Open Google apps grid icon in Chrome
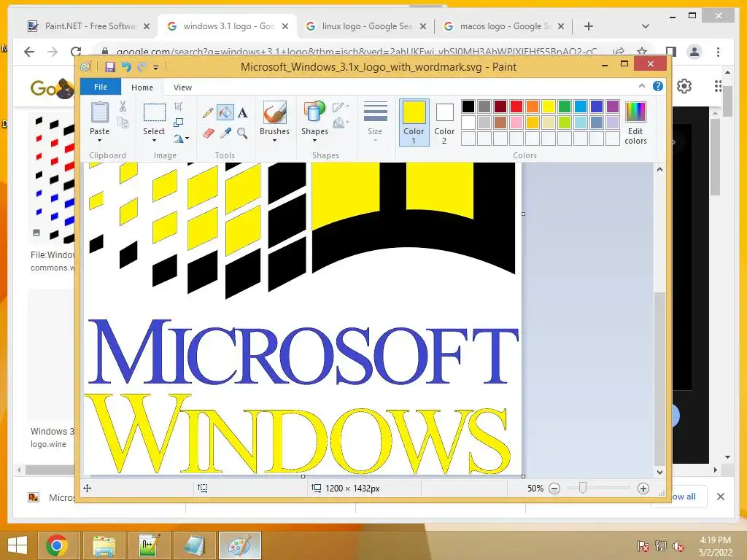The image size is (747, 560). click(x=718, y=86)
